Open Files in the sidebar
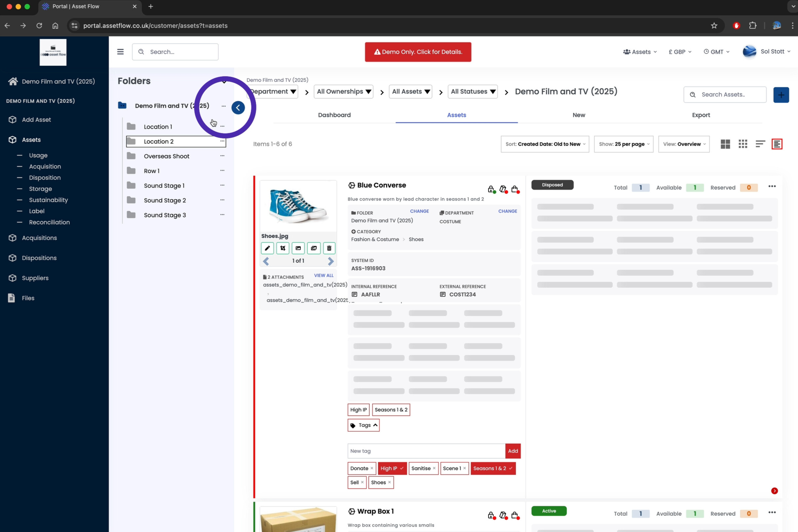 tap(28, 298)
